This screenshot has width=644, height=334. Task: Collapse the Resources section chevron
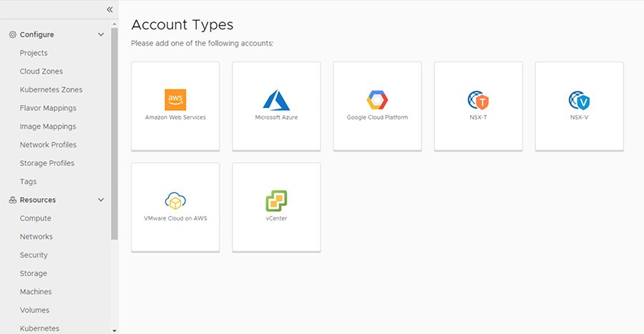pyautogui.click(x=101, y=200)
